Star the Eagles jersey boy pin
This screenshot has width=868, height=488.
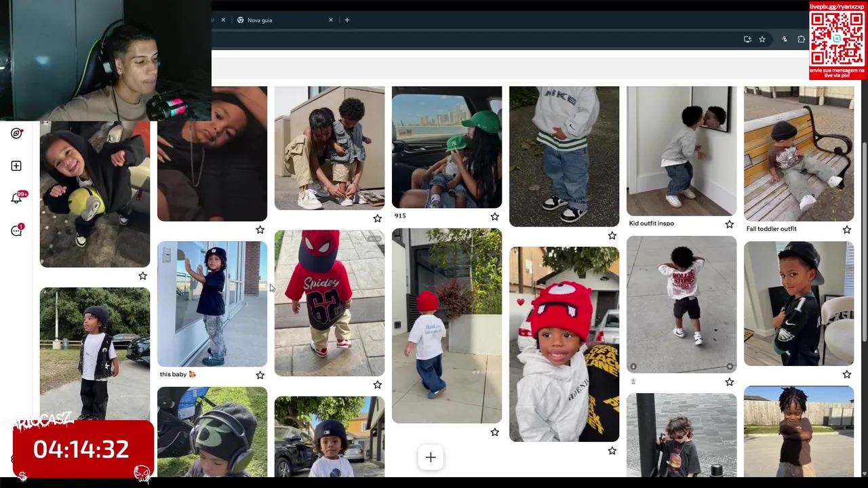pyautogui.click(x=846, y=374)
